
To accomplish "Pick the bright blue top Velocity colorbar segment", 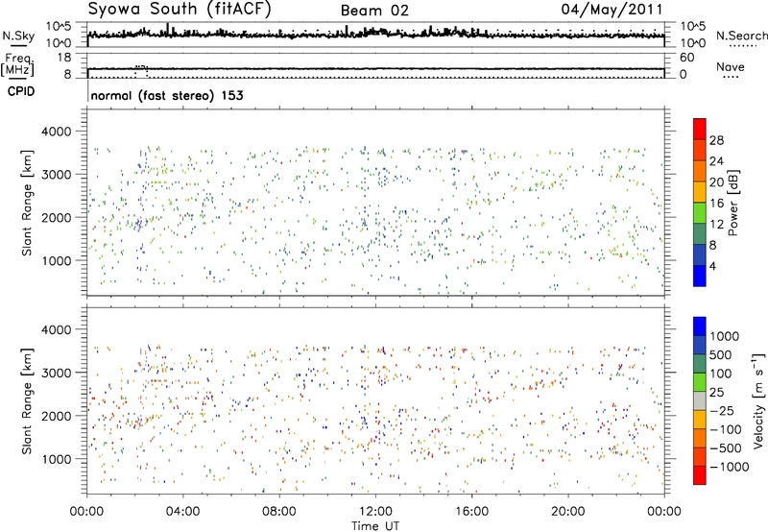I will pos(700,326).
